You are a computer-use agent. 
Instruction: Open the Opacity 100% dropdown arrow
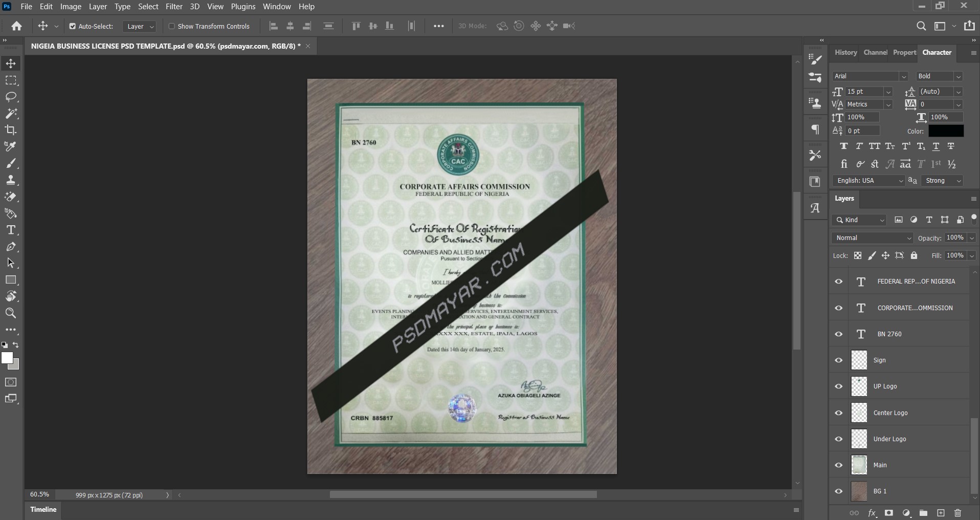pos(971,238)
